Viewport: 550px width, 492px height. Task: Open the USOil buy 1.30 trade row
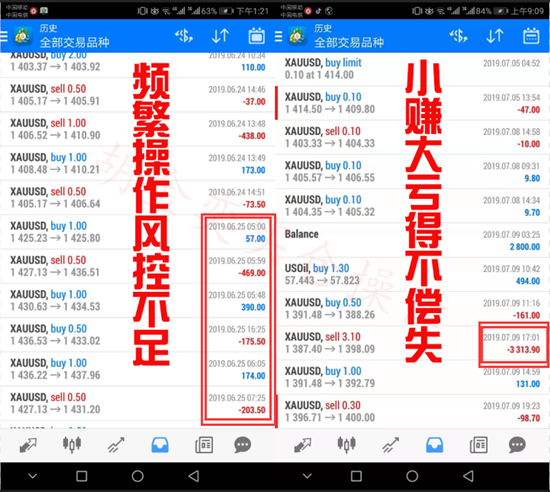[x=412, y=275]
